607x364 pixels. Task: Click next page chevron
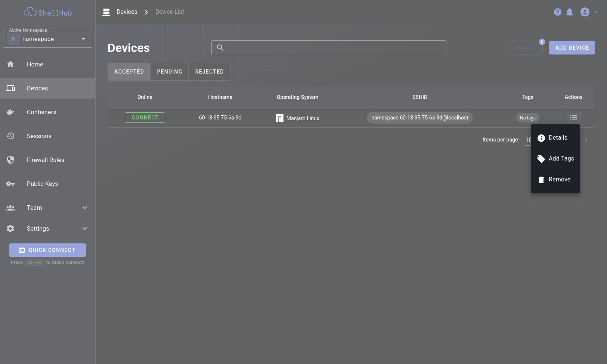586,140
